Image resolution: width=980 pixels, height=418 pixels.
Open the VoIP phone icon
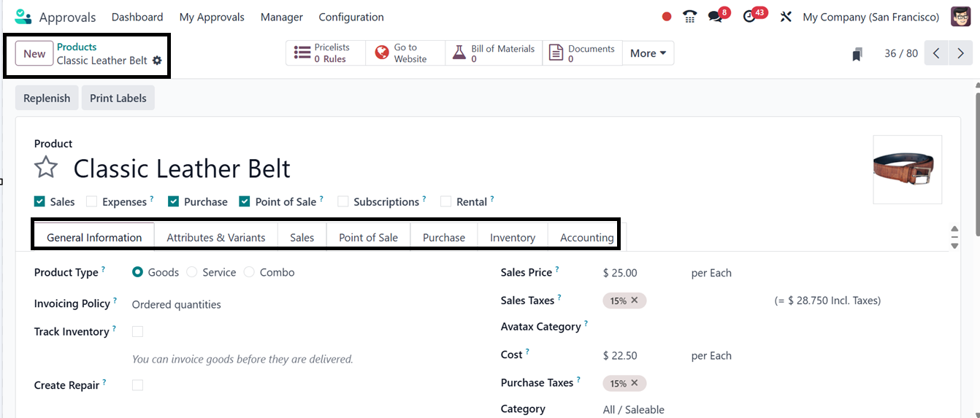(689, 17)
